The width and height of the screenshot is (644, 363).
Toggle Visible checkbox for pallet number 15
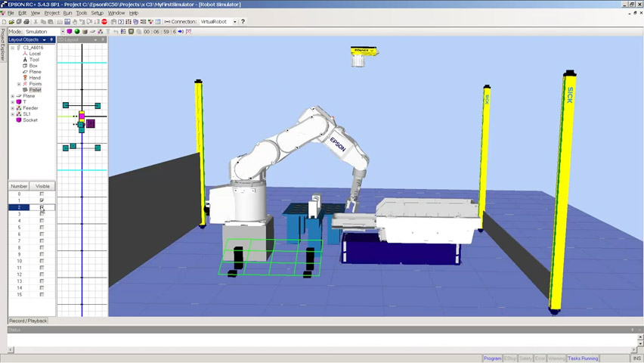[x=42, y=294]
